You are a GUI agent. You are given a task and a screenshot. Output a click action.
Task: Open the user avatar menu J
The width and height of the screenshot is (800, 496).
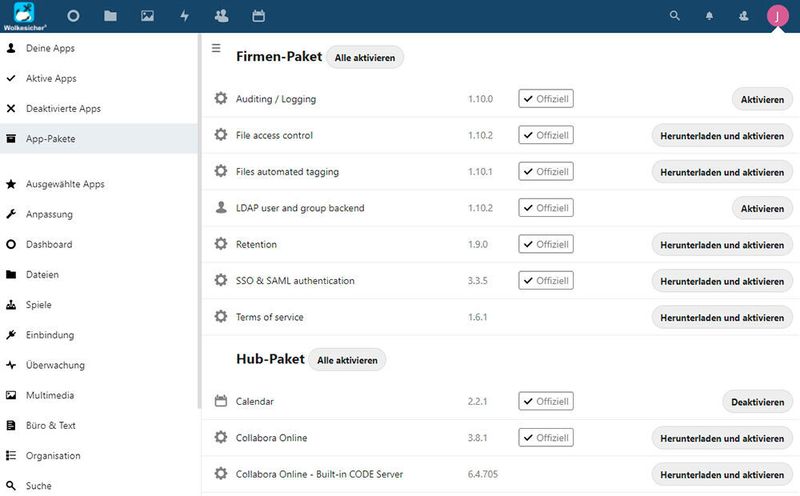(x=778, y=16)
